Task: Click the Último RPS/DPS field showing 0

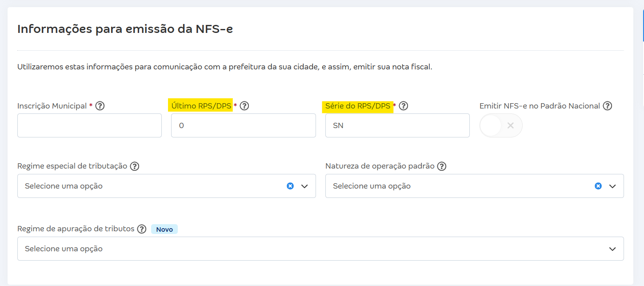Action: coord(243,125)
